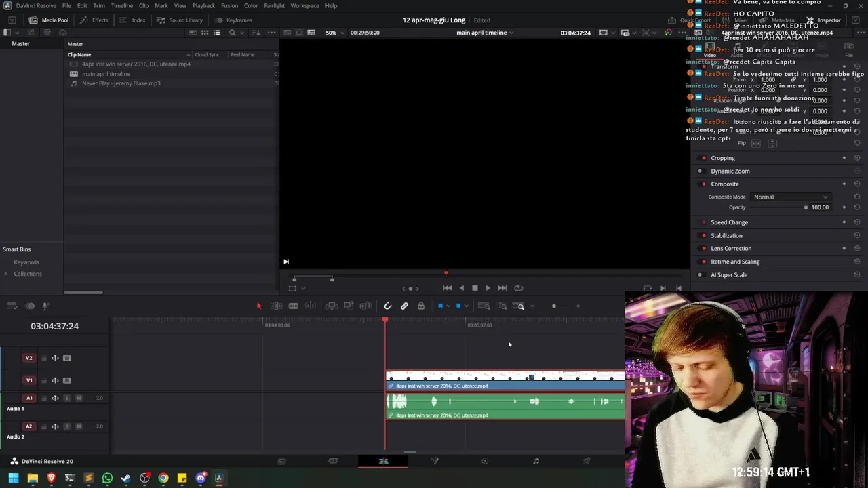Open the Marker color dropdown arrow

click(x=467, y=306)
